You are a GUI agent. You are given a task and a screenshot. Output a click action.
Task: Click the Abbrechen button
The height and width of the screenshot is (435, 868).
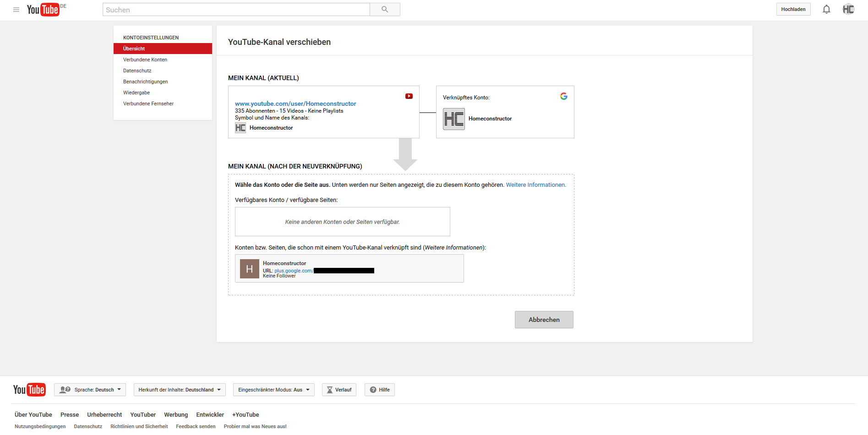[544, 320]
